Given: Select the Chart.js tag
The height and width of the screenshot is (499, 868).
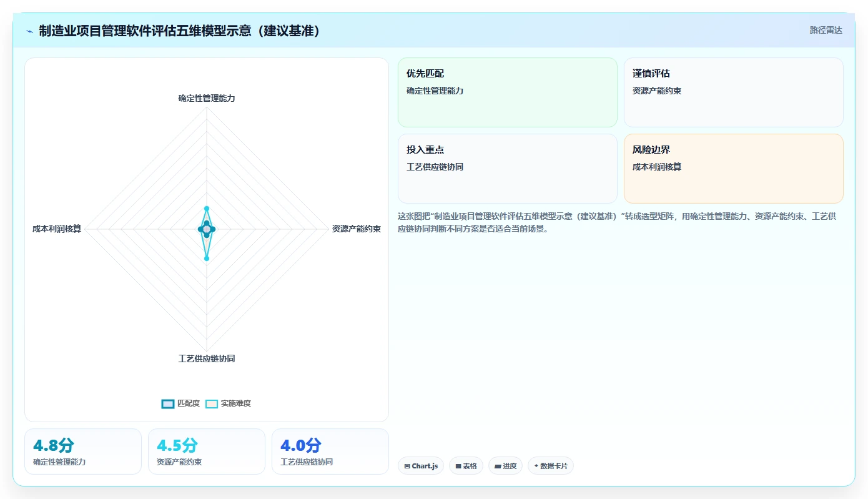Looking at the screenshot, I should [x=421, y=466].
